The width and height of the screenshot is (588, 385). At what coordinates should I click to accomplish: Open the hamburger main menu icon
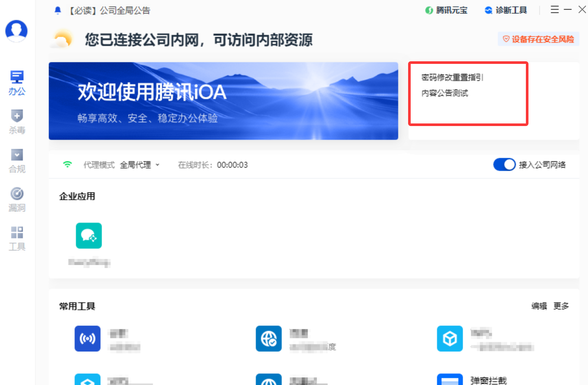555,9
